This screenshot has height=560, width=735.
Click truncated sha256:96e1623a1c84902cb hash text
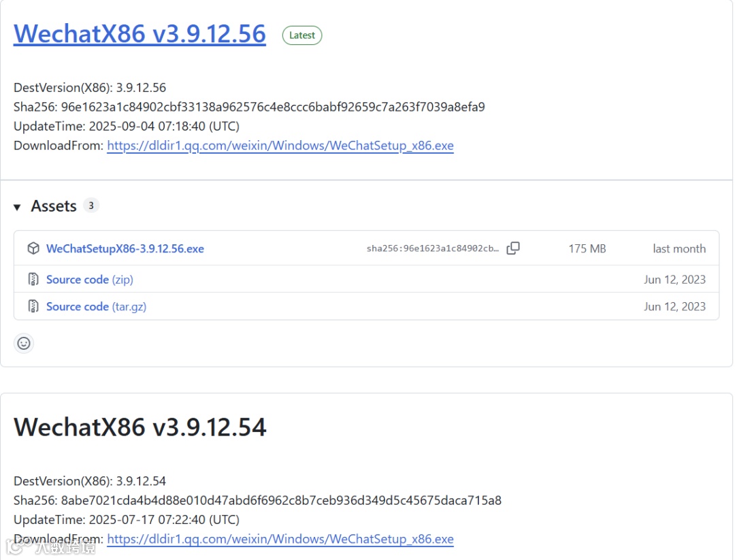(433, 248)
